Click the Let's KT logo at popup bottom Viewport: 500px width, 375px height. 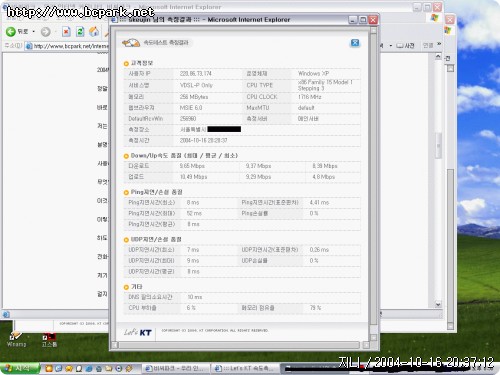[138, 332]
